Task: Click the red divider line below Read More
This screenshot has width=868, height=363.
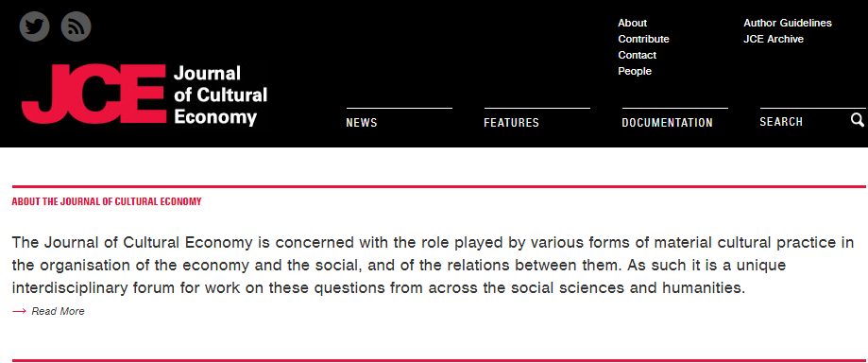Action: (x=438, y=360)
